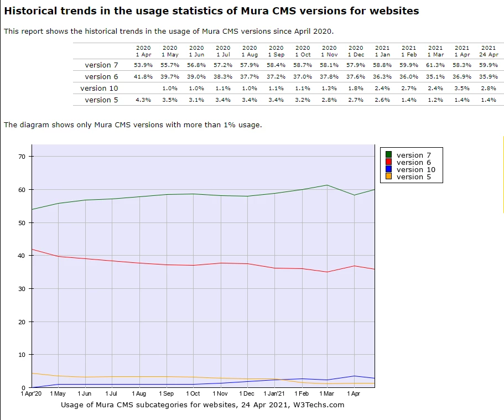Click the 35.9% cell in version 6 row

point(489,76)
